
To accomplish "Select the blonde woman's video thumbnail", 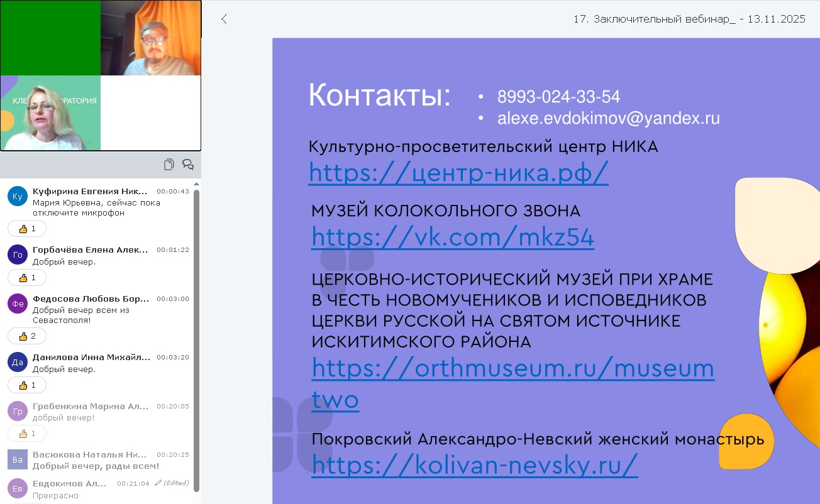I will [x=50, y=113].
